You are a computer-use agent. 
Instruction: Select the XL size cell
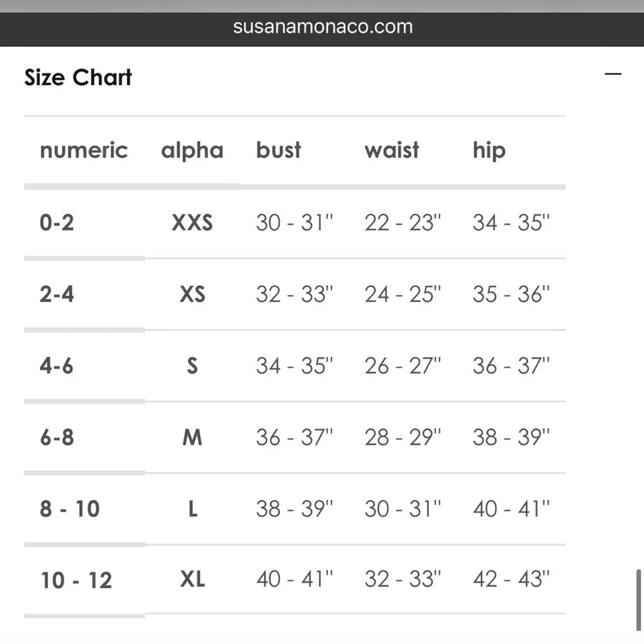click(192, 580)
